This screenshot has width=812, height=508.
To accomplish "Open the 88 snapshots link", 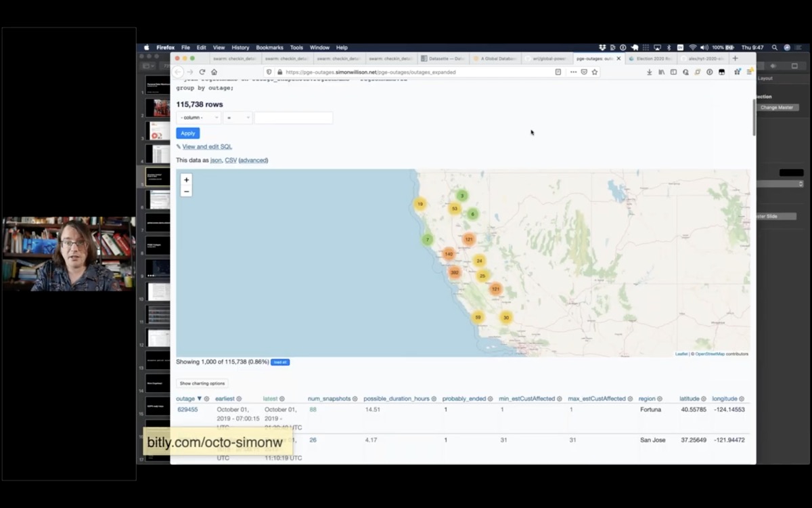I will (313, 410).
